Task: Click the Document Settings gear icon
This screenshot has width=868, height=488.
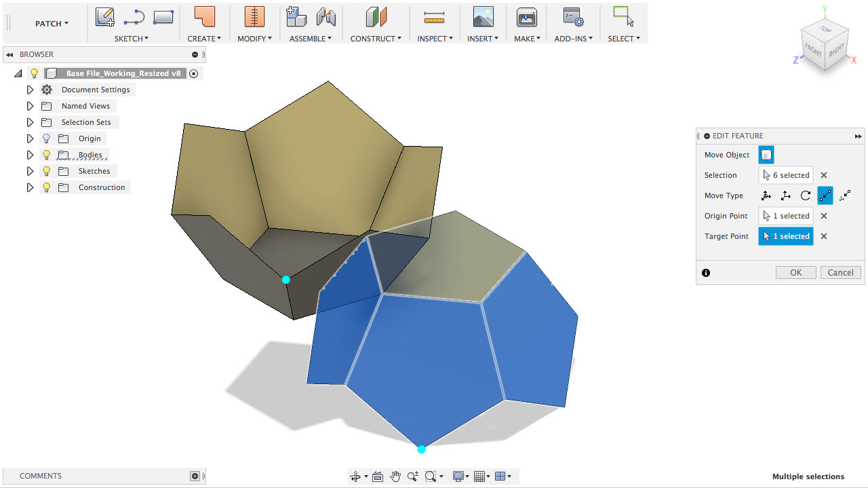Action: [47, 90]
